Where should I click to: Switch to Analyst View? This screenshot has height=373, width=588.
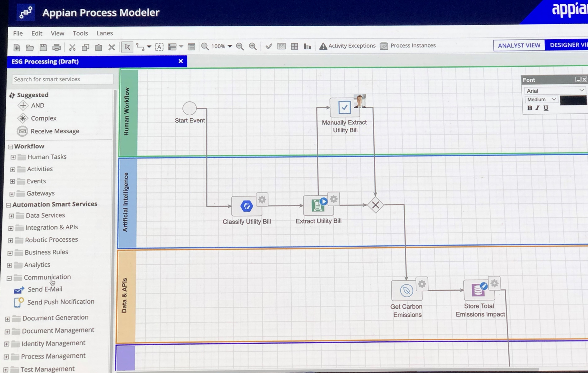pos(519,45)
